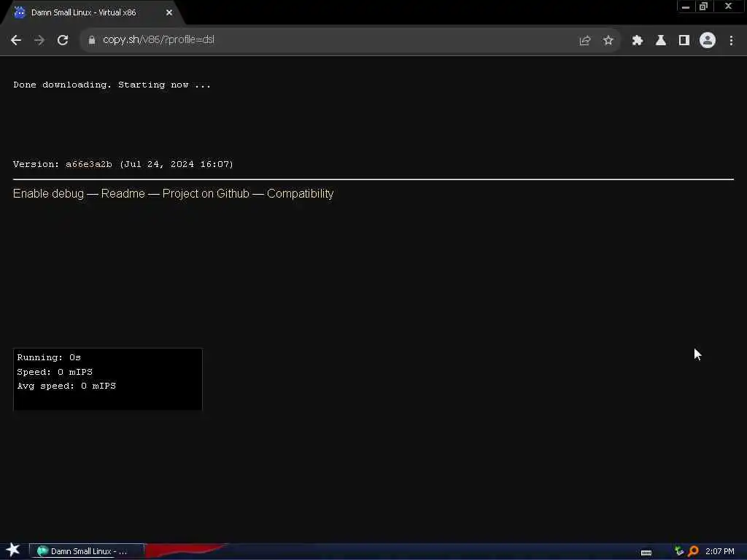Minimize the browser window
Screen dimensions: 747x560
coord(686,7)
